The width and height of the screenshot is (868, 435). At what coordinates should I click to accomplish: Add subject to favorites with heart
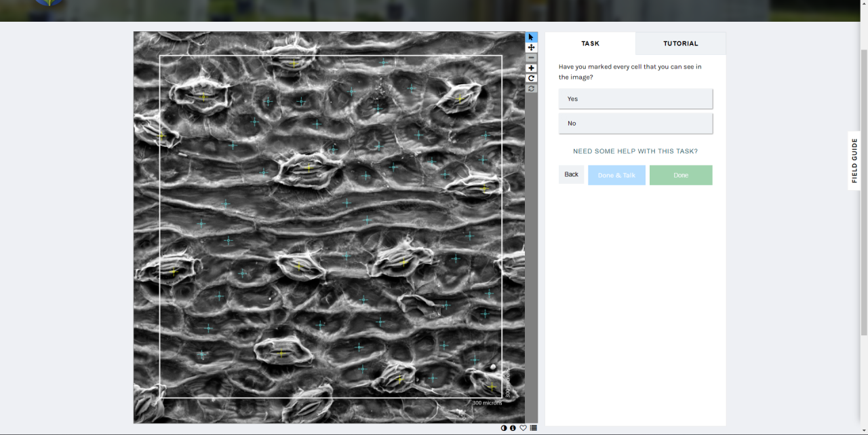(x=523, y=428)
